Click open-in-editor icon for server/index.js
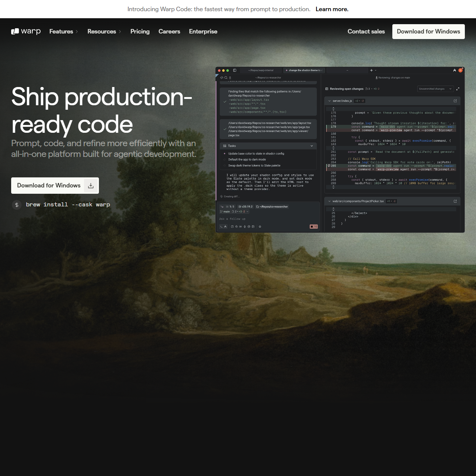Viewport: 476px width, 476px height. click(x=455, y=101)
